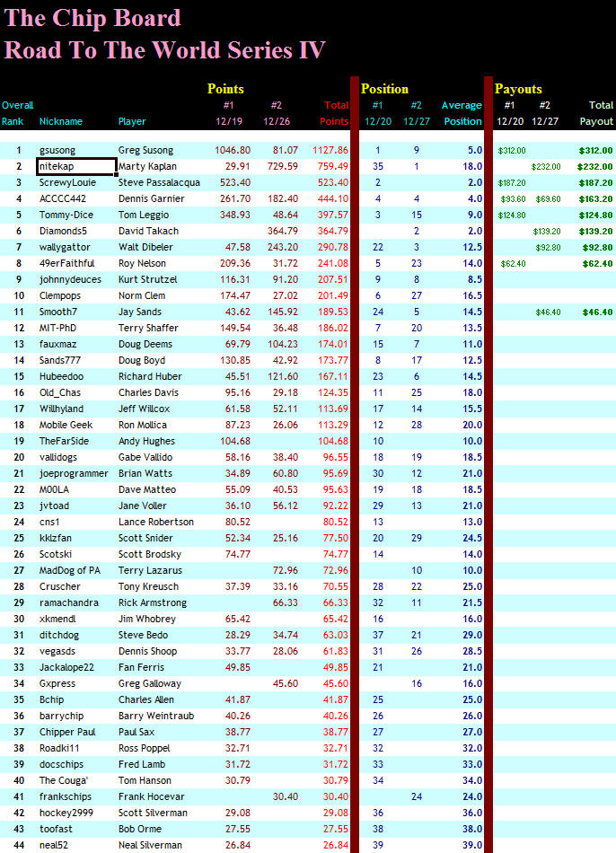Select nickname ditchdog
Image resolution: width=616 pixels, height=853 pixels.
coord(58,635)
